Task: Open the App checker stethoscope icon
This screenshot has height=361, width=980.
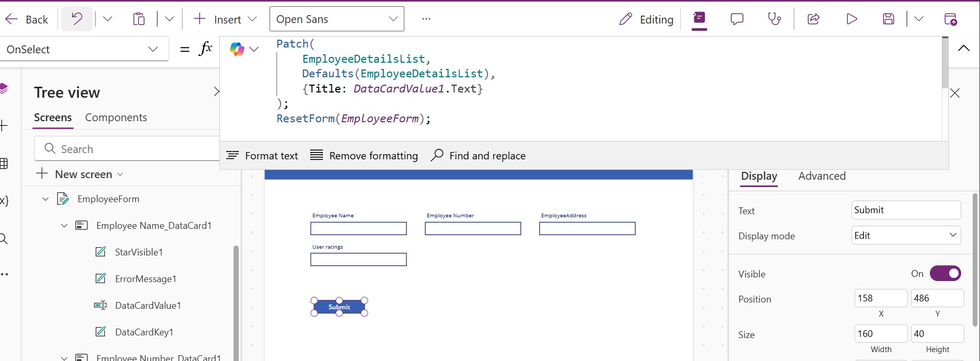Action: pos(774,19)
